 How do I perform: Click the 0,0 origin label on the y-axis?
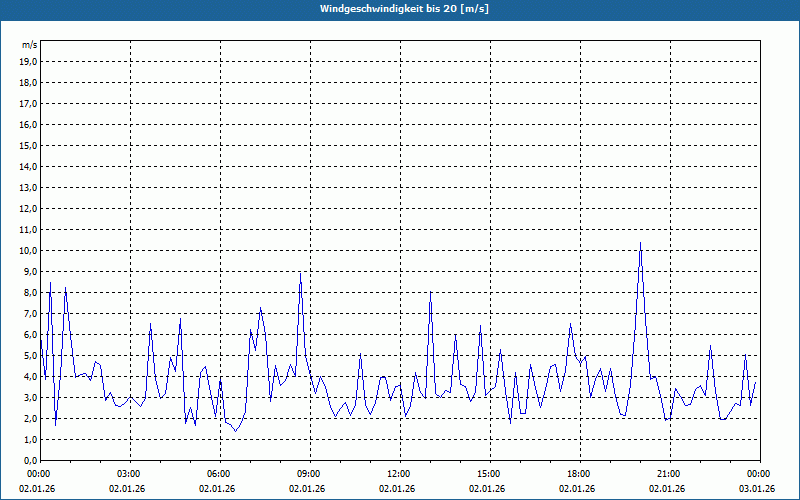coord(29,460)
